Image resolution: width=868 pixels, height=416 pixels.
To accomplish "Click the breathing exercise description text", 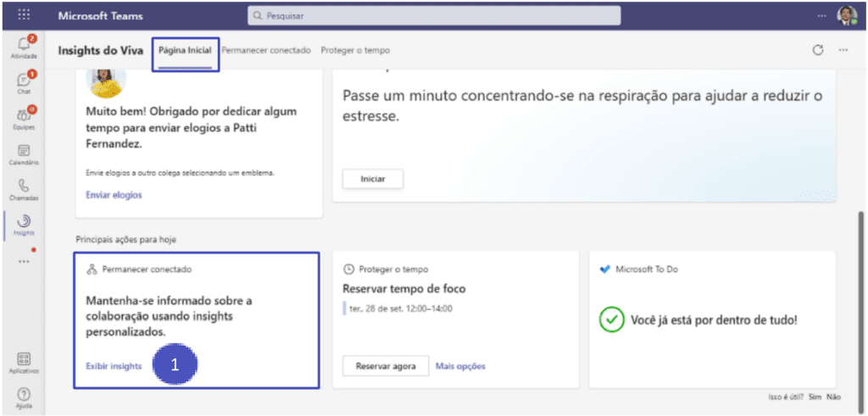I will [x=582, y=106].
